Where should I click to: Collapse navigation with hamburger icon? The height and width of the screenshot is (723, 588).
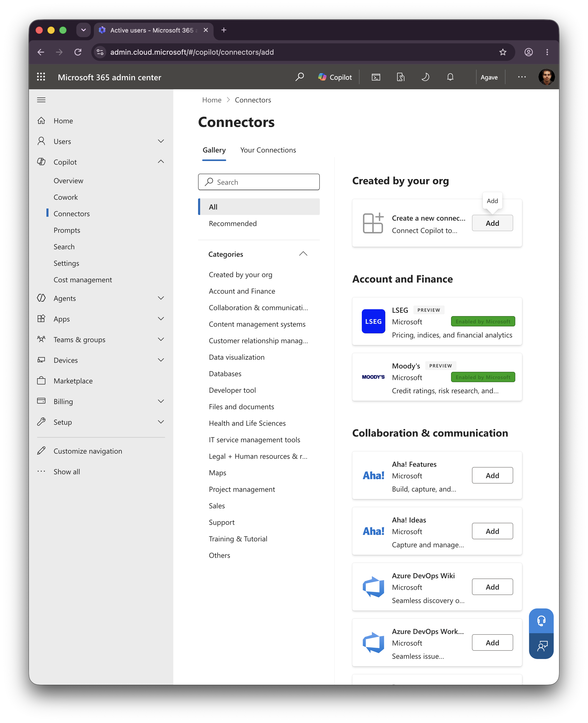pos(41,100)
